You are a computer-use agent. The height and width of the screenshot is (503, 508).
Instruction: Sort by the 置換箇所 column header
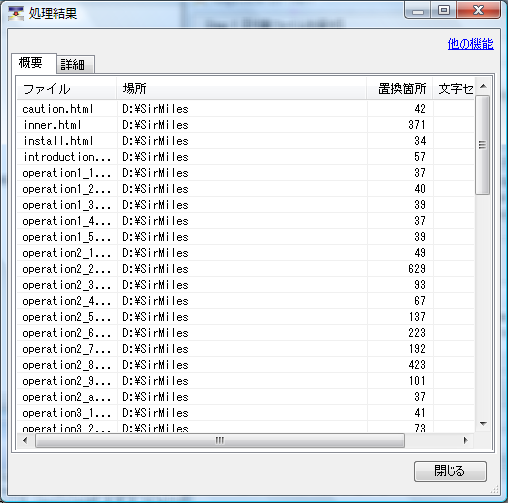click(399, 89)
